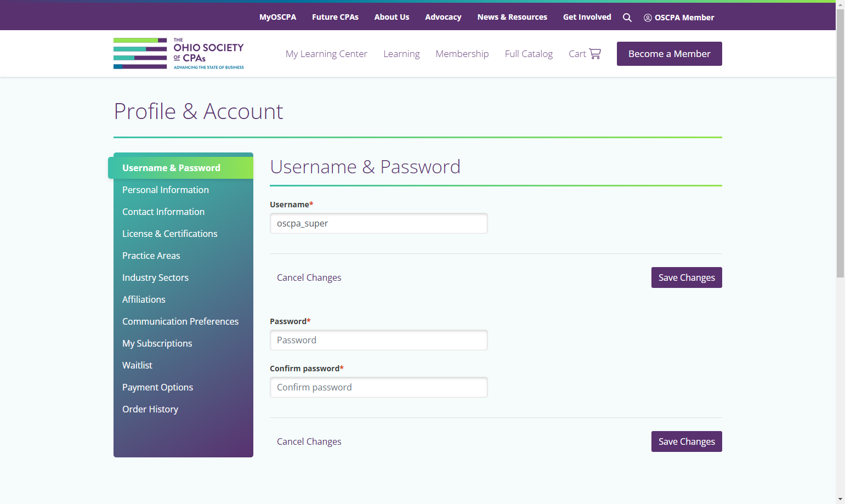Save Changes for the Password section

tap(687, 441)
